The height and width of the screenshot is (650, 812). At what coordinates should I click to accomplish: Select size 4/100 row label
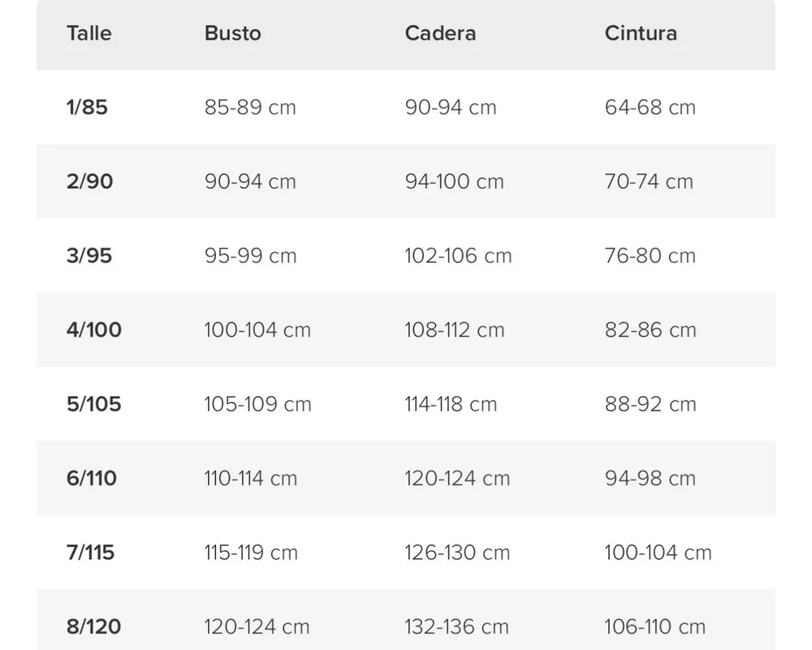(x=93, y=329)
